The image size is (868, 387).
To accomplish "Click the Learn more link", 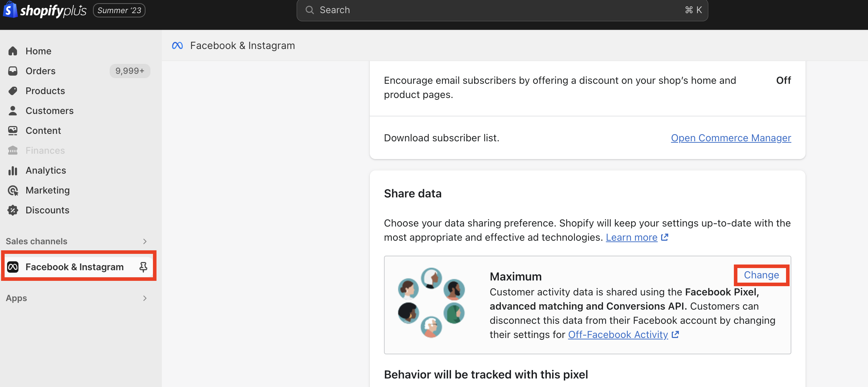I will coord(632,237).
